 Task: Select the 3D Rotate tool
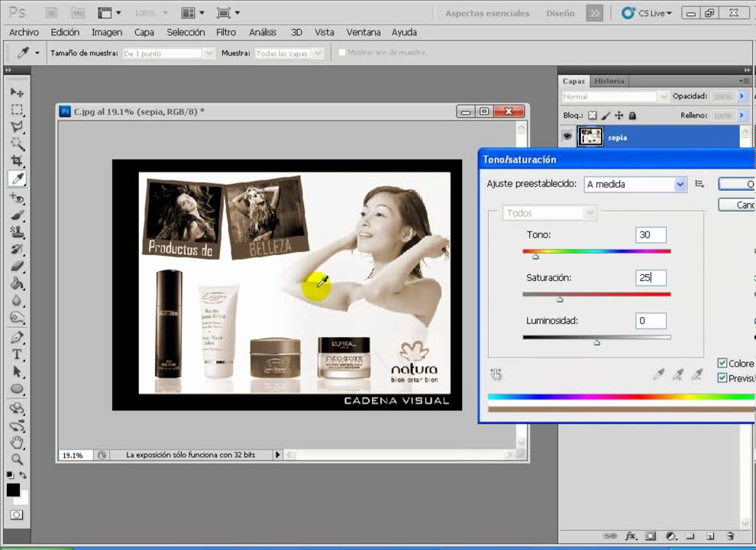click(x=17, y=409)
